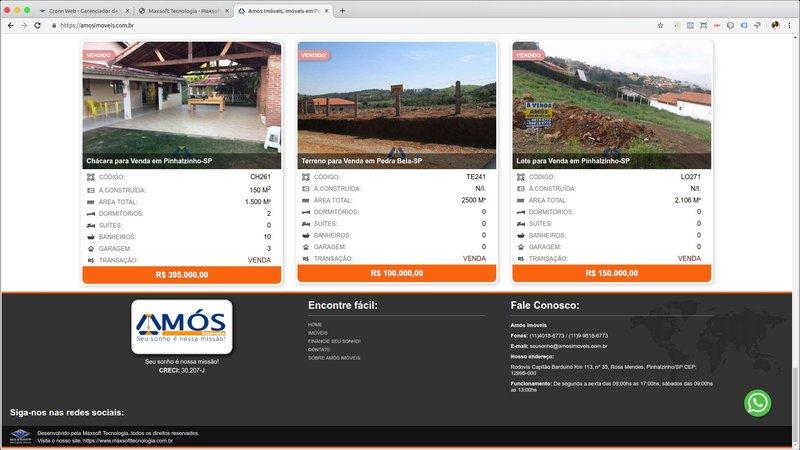The width and height of the screenshot is (800, 450).
Task: Click the R$ 395.000,00 price button
Action: [x=182, y=275]
